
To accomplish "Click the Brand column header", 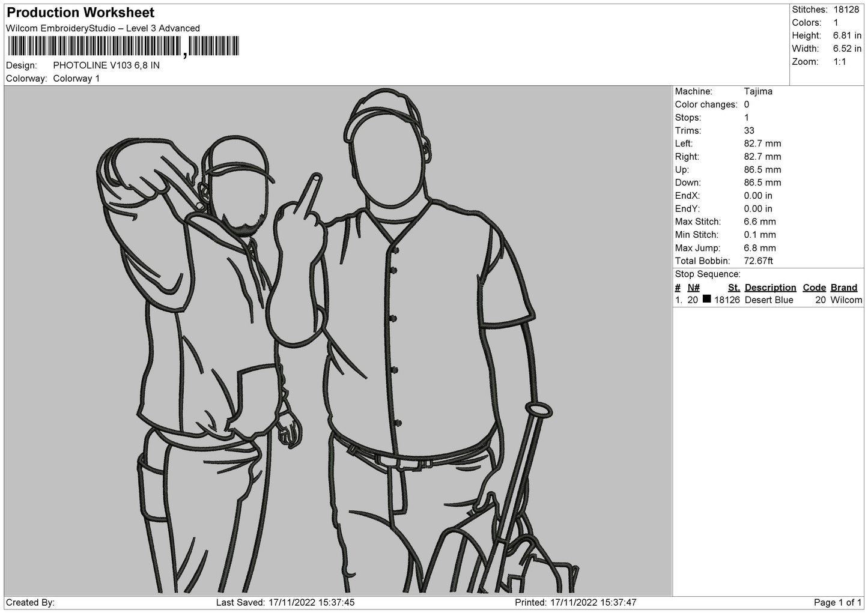I will pos(844,288).
